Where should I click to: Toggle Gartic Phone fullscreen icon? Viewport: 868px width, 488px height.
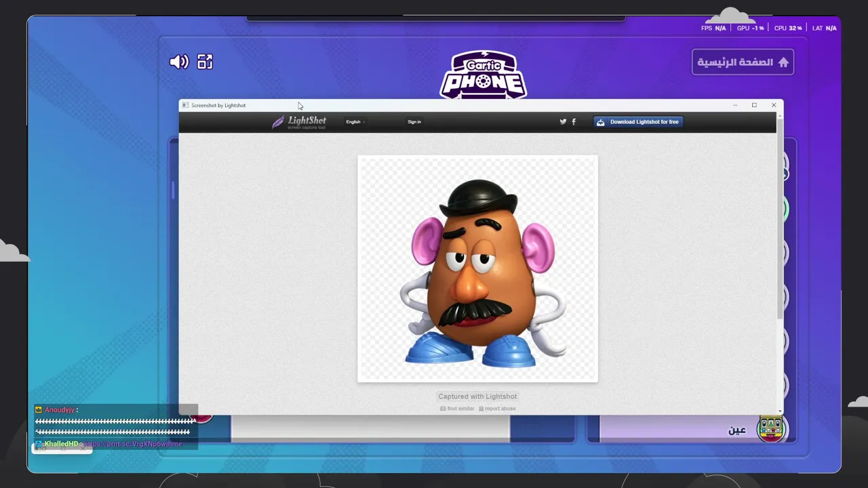tap(205, 62)
